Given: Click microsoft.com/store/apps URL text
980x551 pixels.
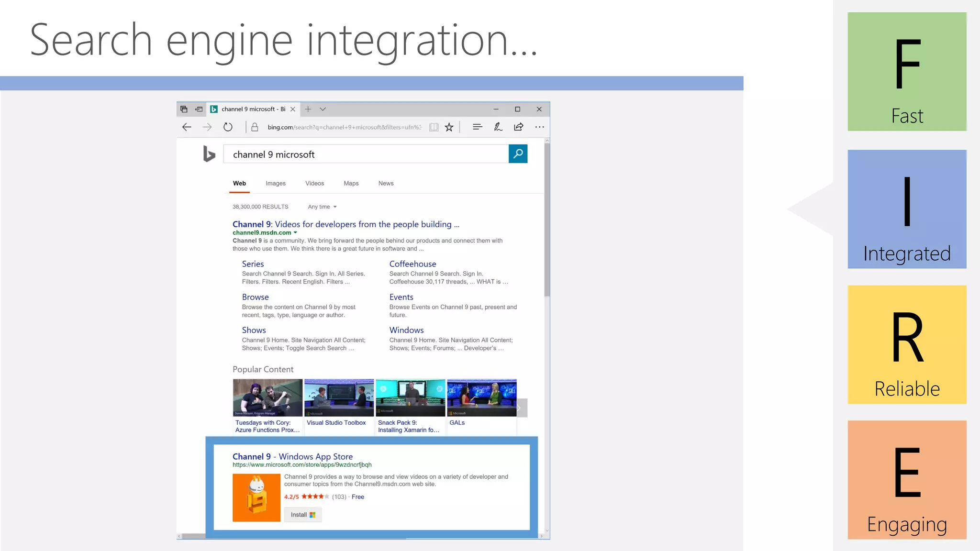Looking at the screenshot, I should coord(302,464).
